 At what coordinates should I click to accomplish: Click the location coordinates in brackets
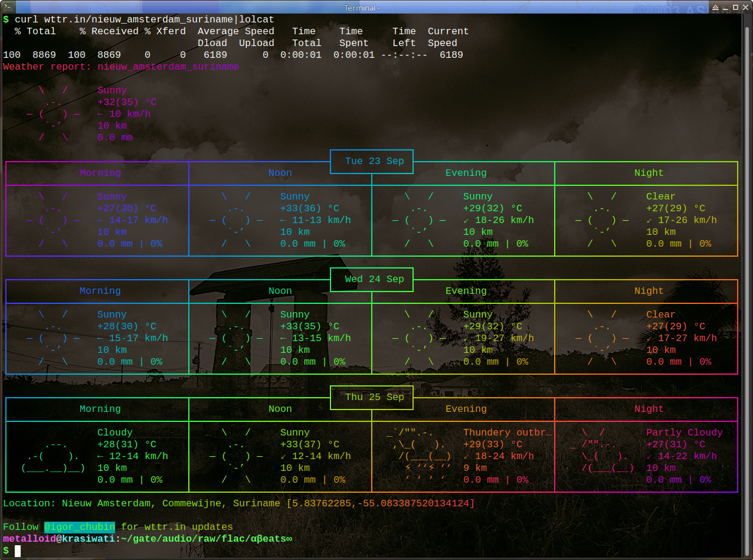pos(381,503)
